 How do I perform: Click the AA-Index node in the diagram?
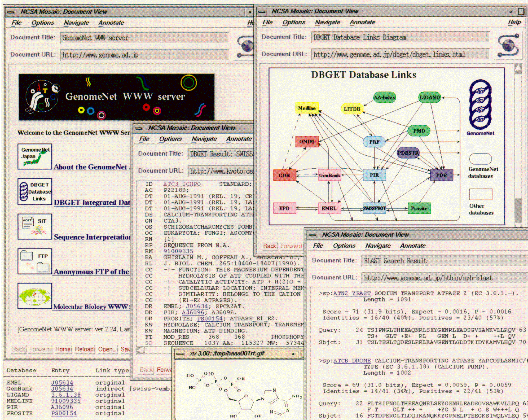click(385, 98)
